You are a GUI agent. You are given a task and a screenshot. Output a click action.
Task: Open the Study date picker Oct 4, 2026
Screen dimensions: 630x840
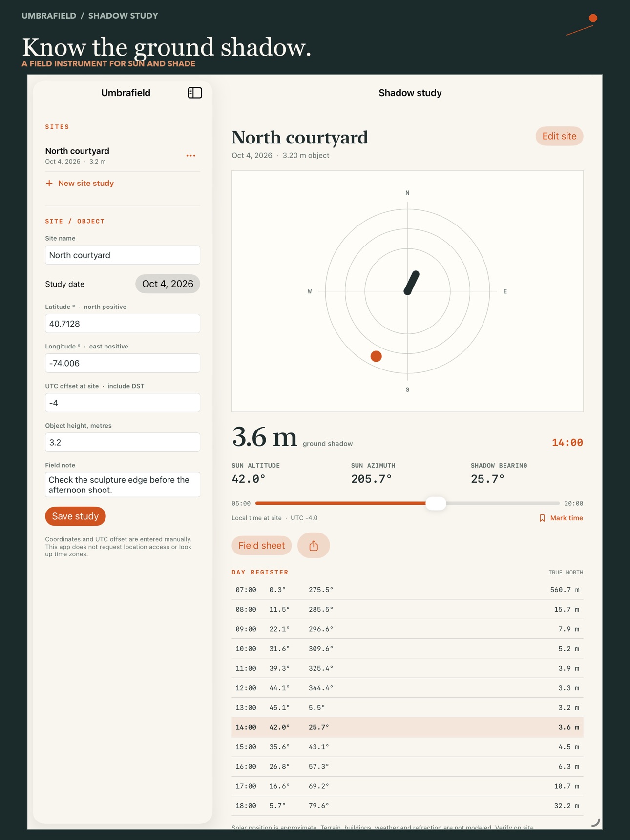click(168, 284)
